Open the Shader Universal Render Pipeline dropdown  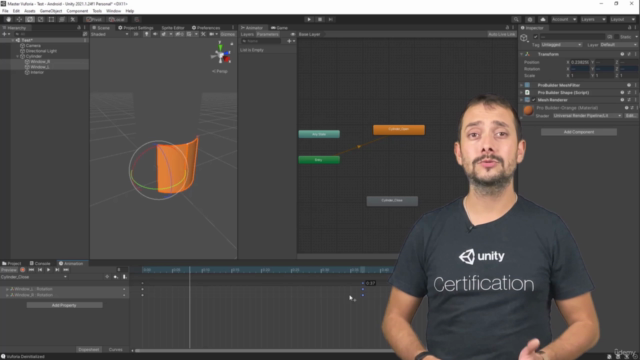click(x=587, y=116)
